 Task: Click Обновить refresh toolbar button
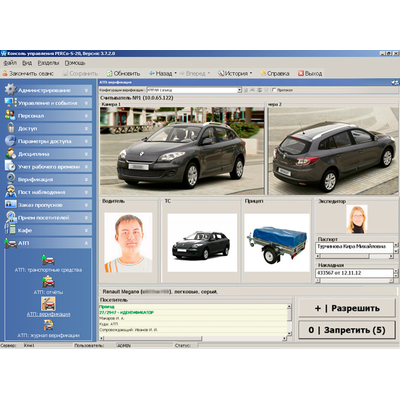point(123,73)
